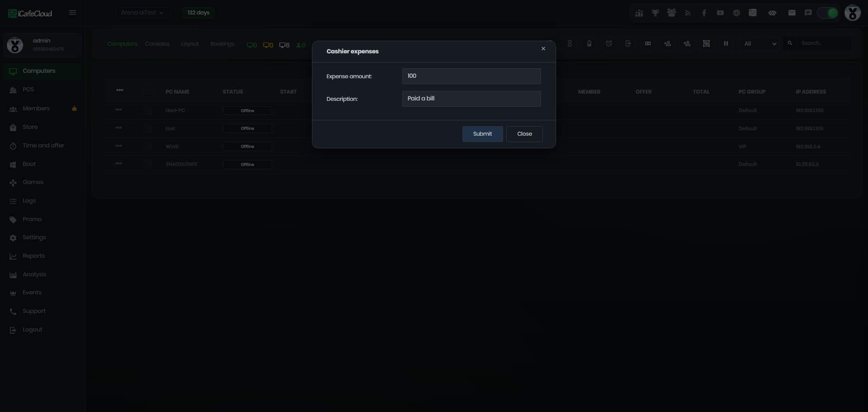Viewport: 868px width, 412px height.
Task: Click the cash money toolbar icon
Action: tap(648, 44)
